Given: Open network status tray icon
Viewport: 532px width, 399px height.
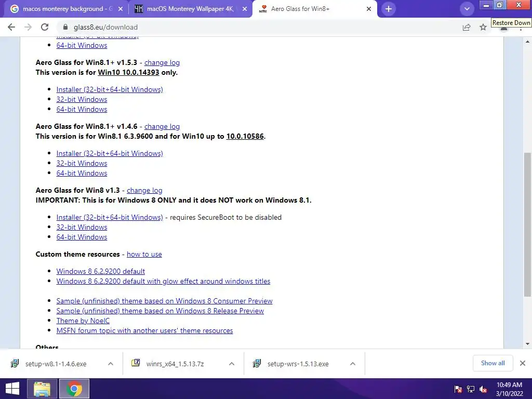Looking at the screenshot, I should click(x=471, y=389).
